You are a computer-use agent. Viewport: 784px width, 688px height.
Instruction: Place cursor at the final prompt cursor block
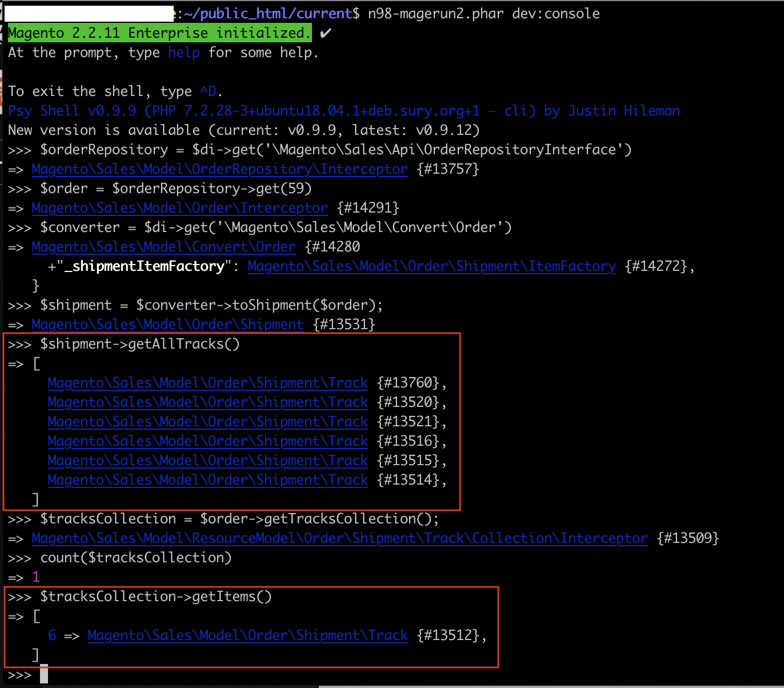(x=44, y=674)
